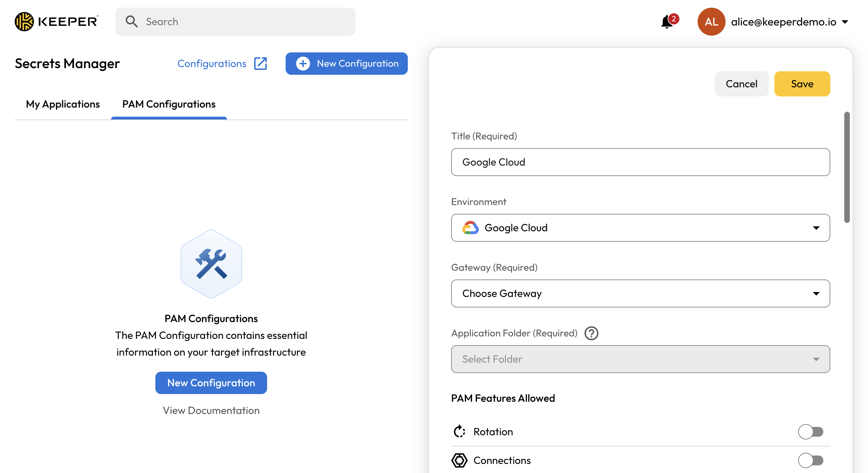This screenshot has height=473, width=868.
Task: Click the Connections hexagon icon
Action: click(x=459, y=460)
